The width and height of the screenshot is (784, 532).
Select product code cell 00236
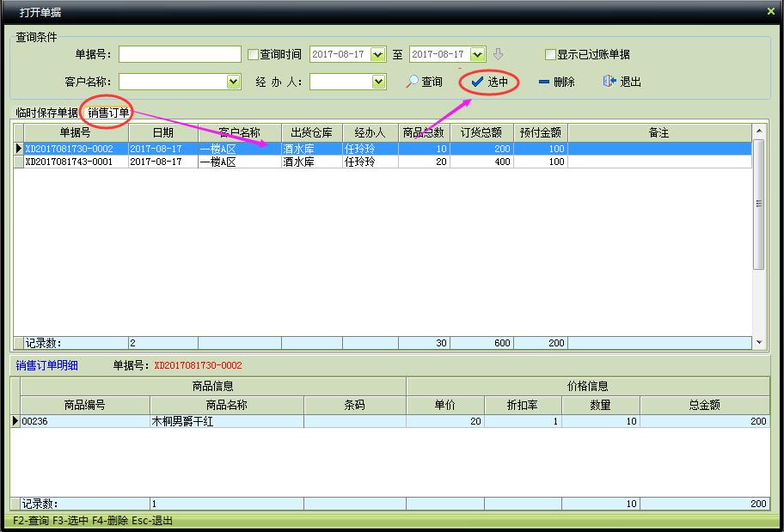coord(85,421)
